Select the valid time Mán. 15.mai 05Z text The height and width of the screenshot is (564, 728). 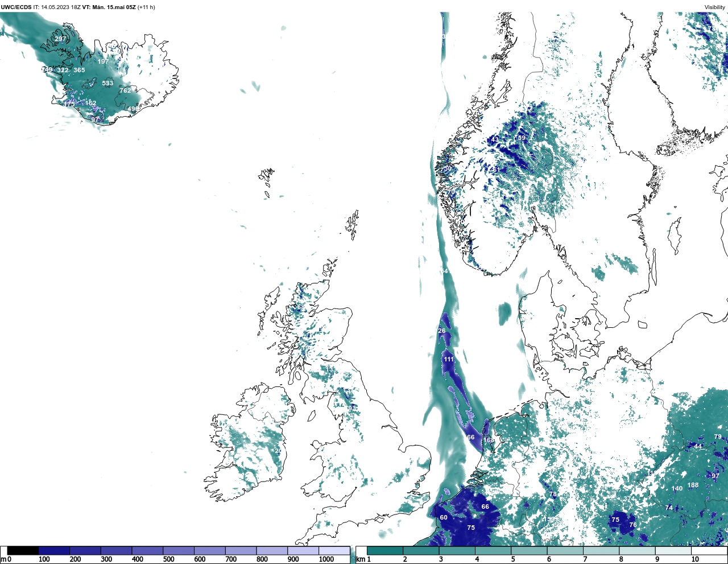pyautogui.click(x=114, y=7)
